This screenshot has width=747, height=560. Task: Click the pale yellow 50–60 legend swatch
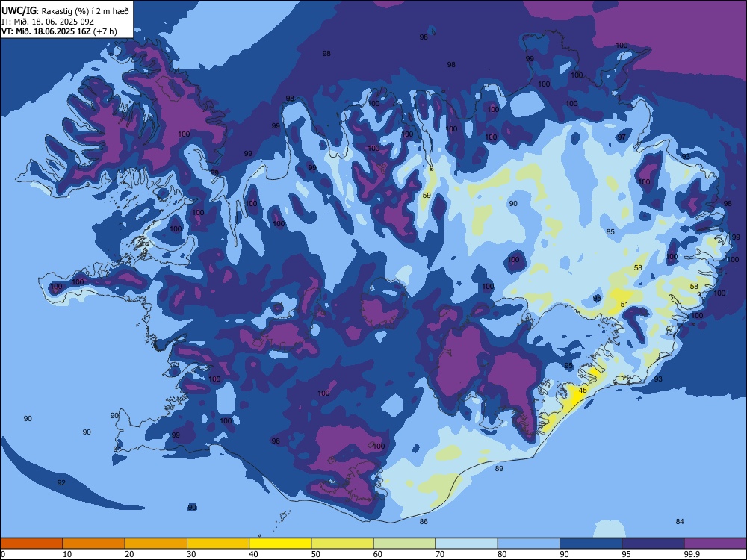tap(342, 544)
